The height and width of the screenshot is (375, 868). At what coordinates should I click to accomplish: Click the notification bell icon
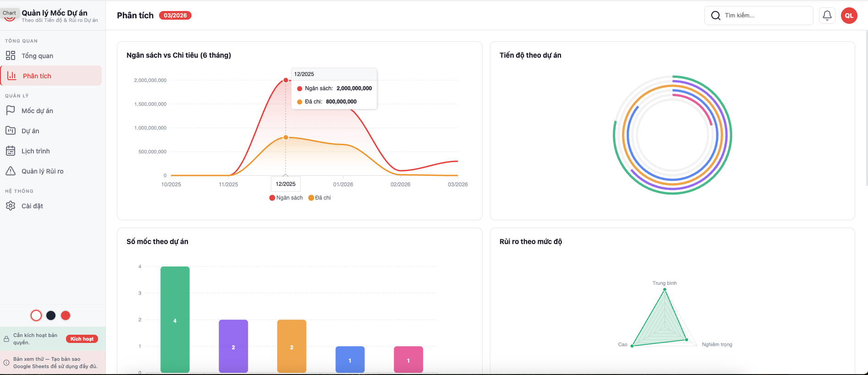tap(827, 16)
